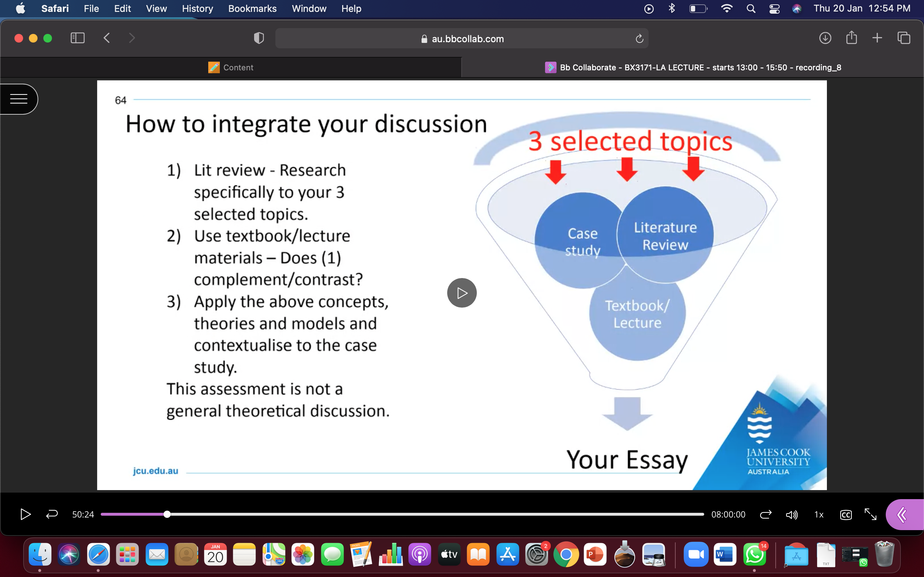
Task: Open the History menu
Action: point(197,8)
